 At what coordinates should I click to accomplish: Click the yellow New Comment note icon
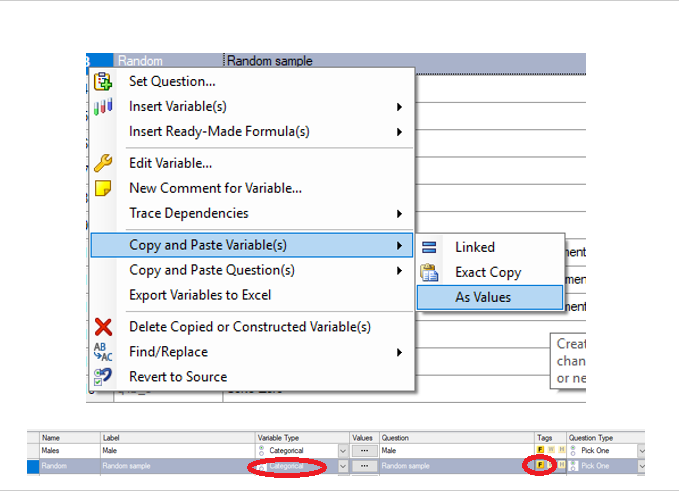click(102, 188)
